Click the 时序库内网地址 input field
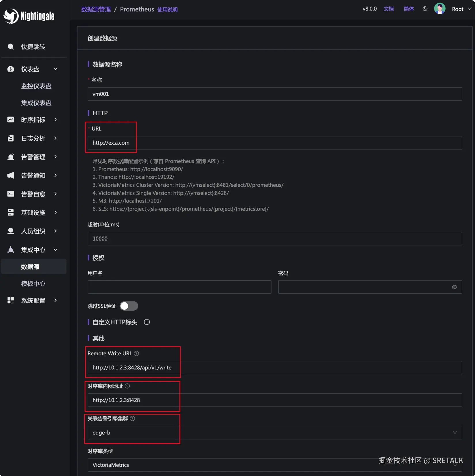Screen dimensions: 475x476 [275, 400]
